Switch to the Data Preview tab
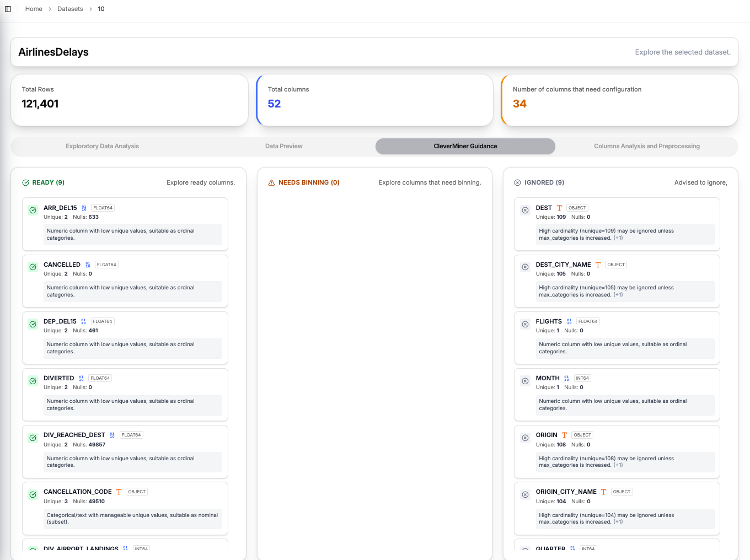750x560 pixels. (x=283, y=146)
